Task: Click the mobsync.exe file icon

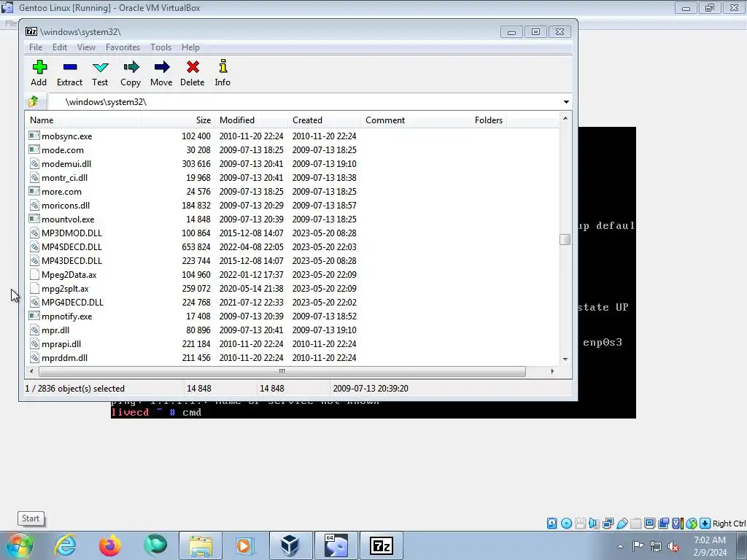Action: pos(34,136)
